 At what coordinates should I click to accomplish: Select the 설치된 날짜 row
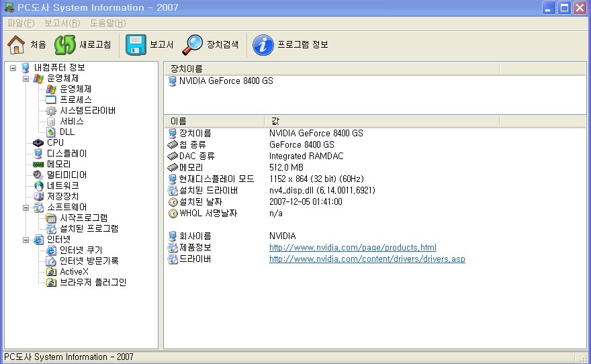click(x=375, y=202)
